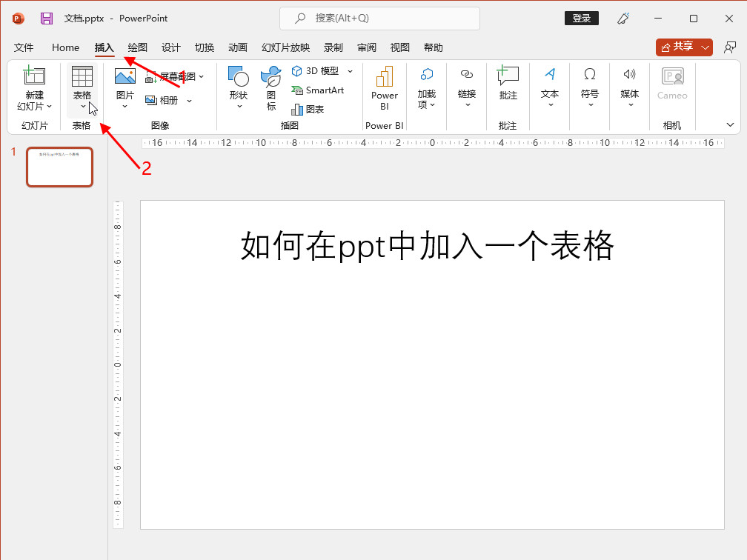747x560 pixels.
Task: Click the Sign in (登录) button
Action: click(582, 19)
